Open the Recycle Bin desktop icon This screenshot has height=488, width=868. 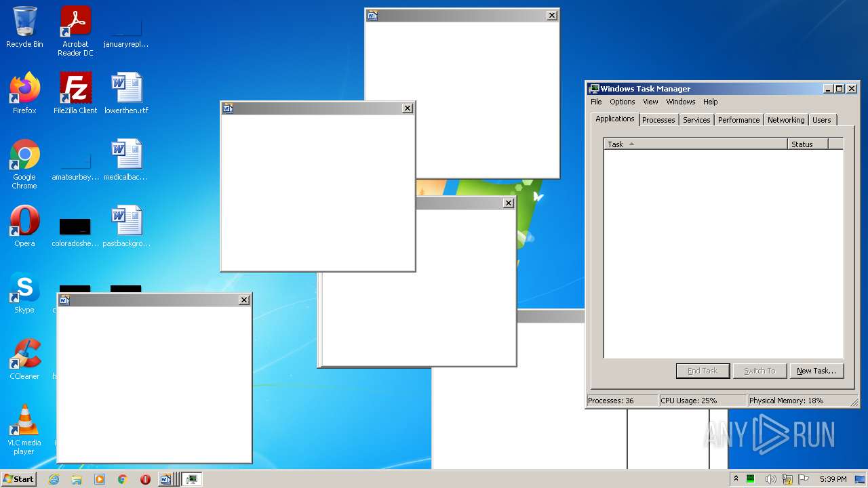pos(24,27)
